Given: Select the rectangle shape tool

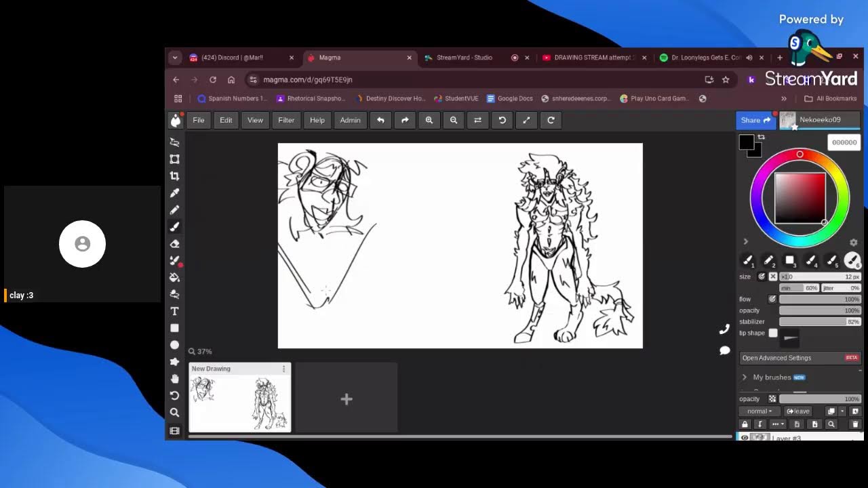Looking at the screenshot, I should (174, 328).
